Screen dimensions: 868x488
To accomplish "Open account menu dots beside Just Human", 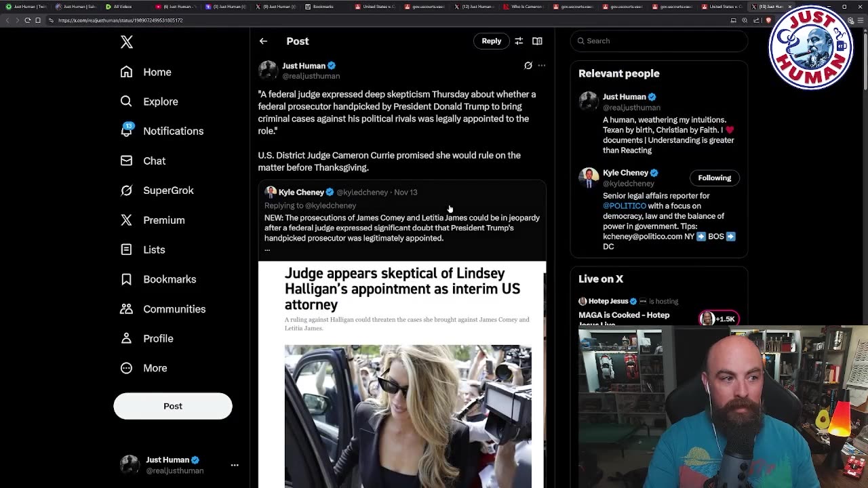I will point(235,465).
